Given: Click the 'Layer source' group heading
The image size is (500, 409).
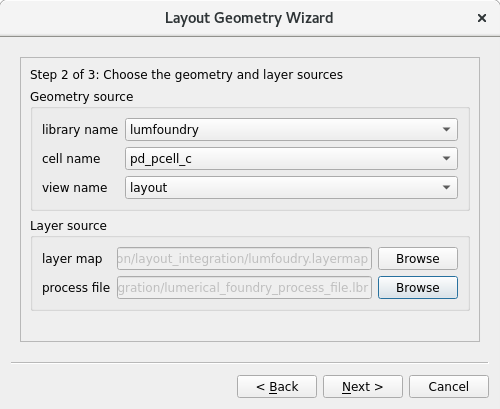Looking at the screenshot, I should (x=68, y=226).
